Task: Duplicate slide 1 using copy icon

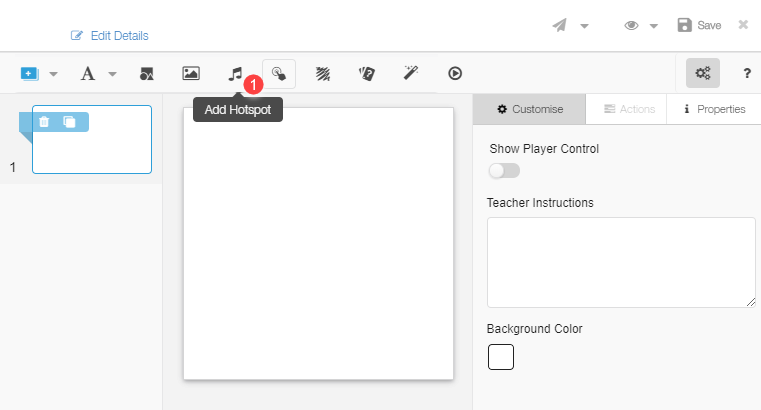Action: point(69,122)
